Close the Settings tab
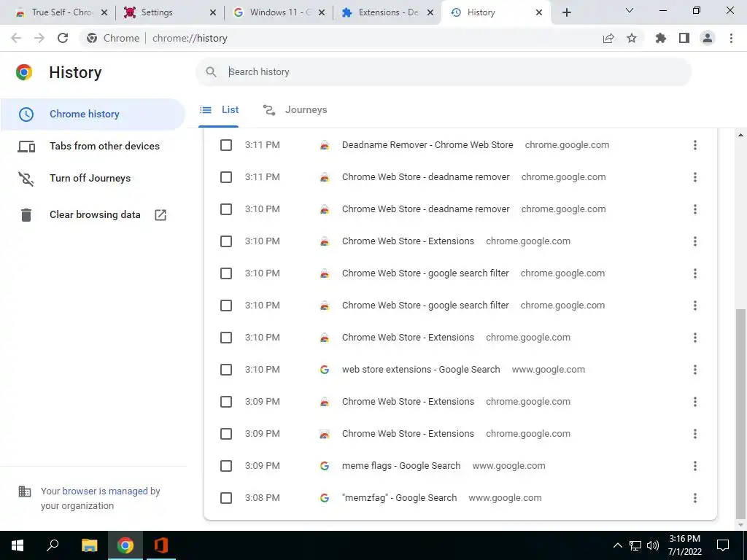 [213, 12]
